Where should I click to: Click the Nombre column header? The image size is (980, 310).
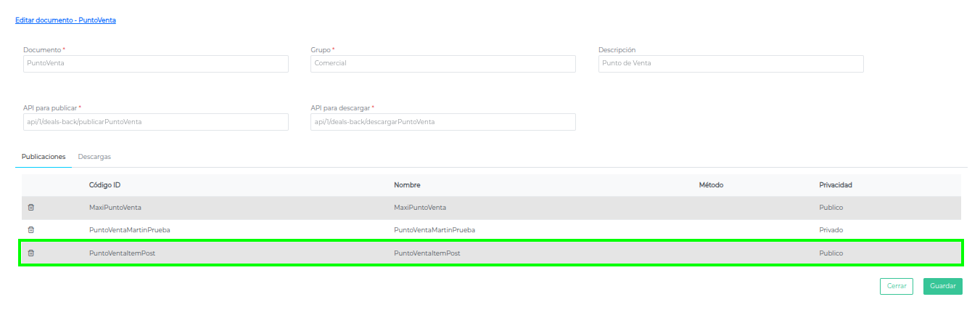click(407, 185)
